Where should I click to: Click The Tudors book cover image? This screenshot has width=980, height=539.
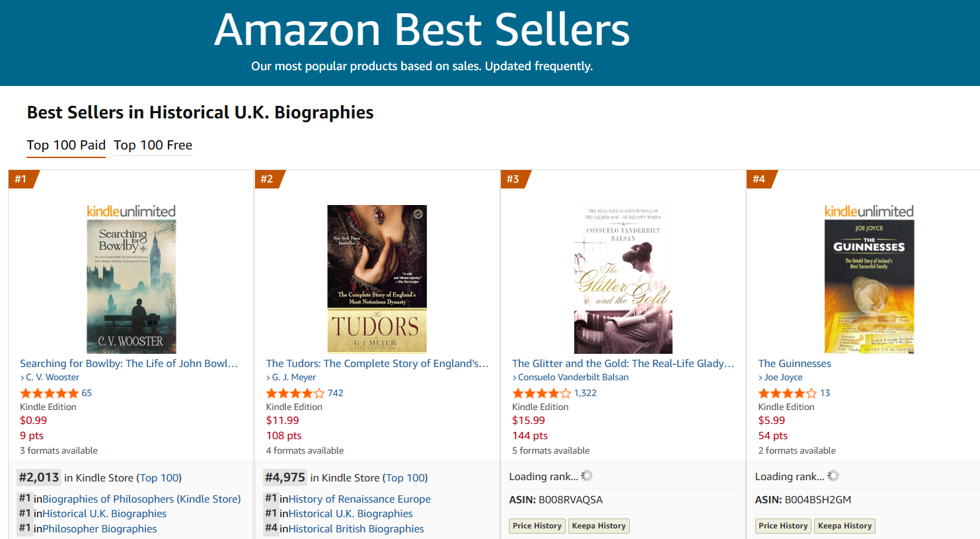[377, 279]
